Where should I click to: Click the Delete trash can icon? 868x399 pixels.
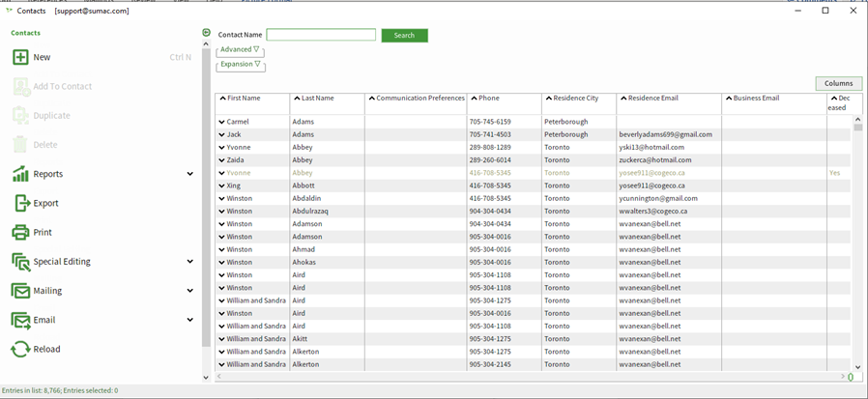[x=20, y=145]
